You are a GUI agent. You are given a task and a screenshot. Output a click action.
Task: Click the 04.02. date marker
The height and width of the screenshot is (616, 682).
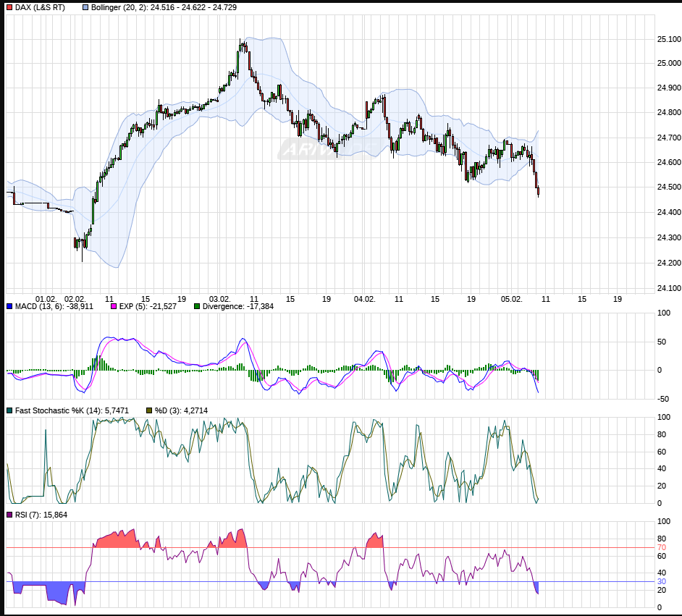(x=365, y=298)
